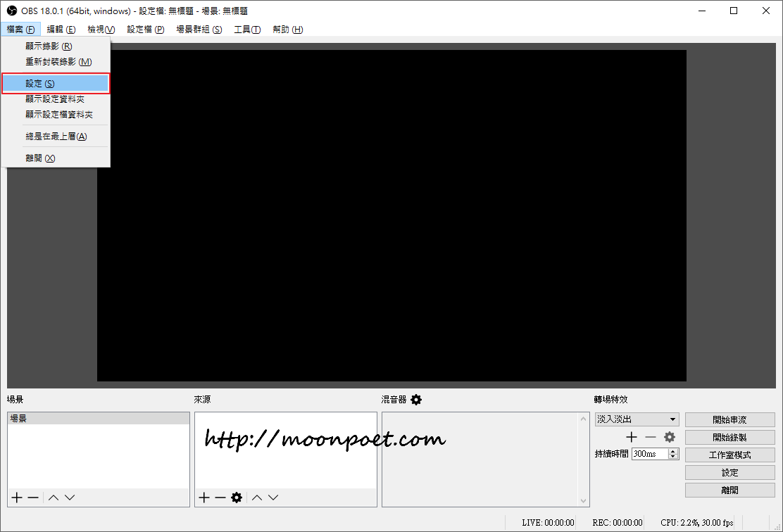
Task: Toggle 總是在最上層 always-on-top option
Action: 56,137
